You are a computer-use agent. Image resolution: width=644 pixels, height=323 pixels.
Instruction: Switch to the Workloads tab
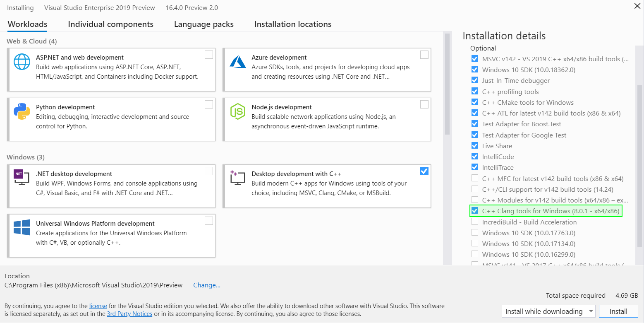[27, 24]
